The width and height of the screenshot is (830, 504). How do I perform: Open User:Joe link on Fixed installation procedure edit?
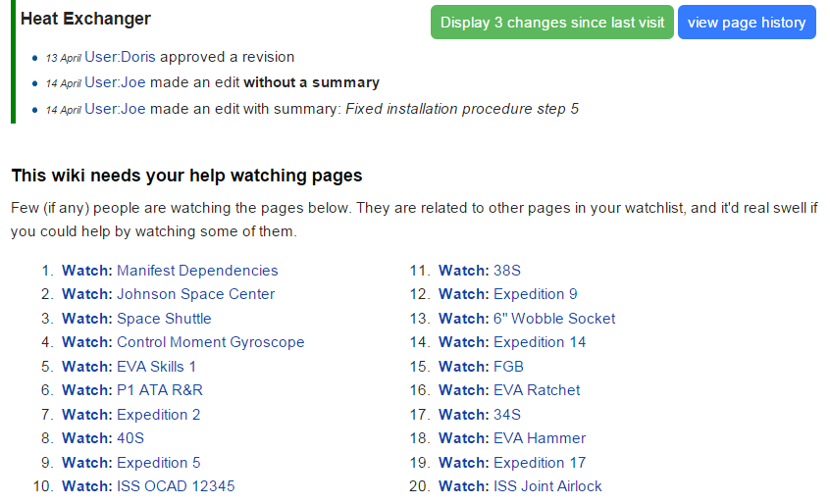coord(115,109)
